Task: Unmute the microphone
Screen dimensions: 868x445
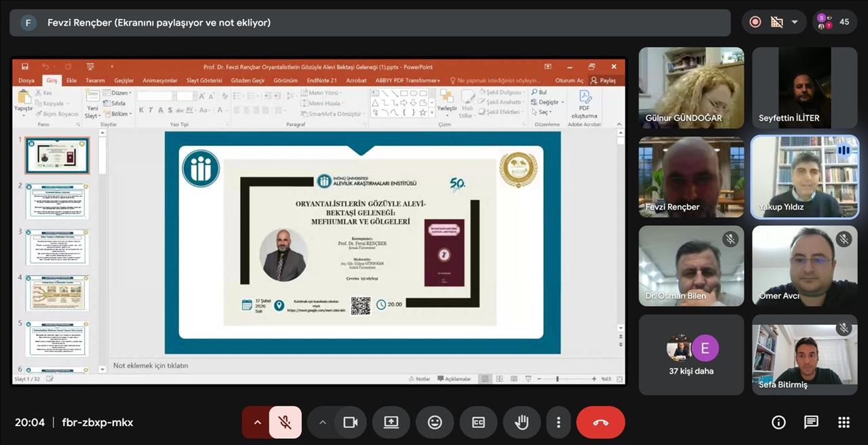Action: [285, 423]
